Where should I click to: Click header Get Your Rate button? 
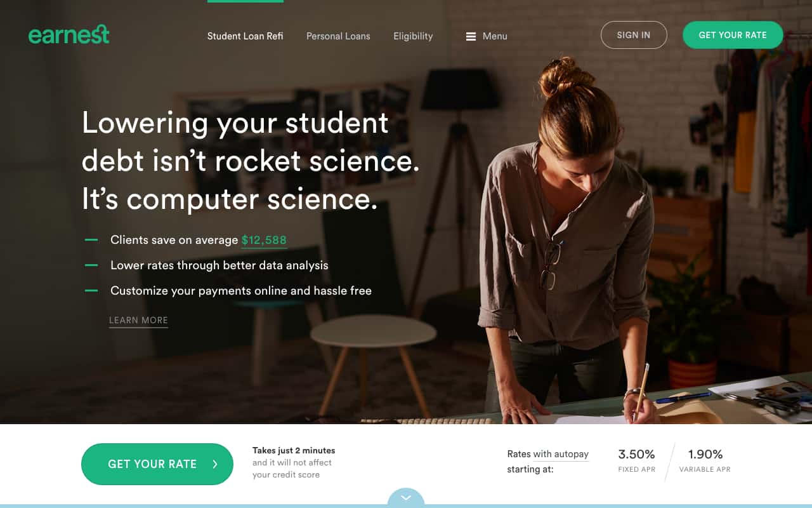pyautogui.click(x=733, y=35)
